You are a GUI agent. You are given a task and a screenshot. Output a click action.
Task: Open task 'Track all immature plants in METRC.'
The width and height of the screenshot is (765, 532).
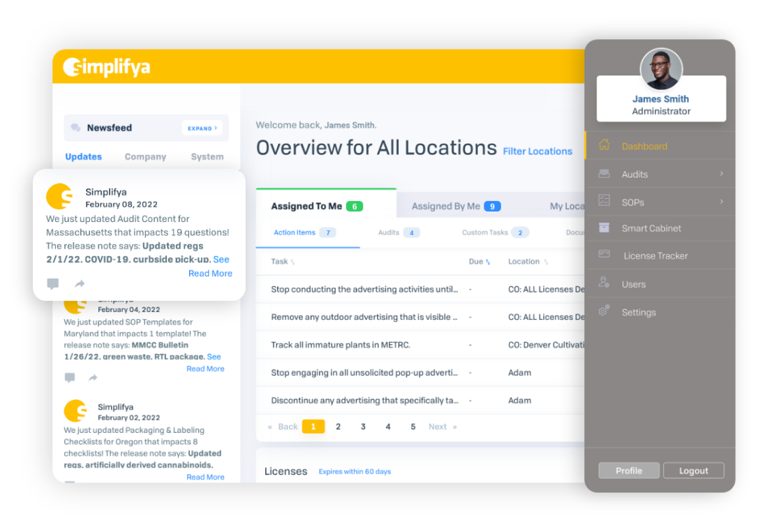coord(341,345)
